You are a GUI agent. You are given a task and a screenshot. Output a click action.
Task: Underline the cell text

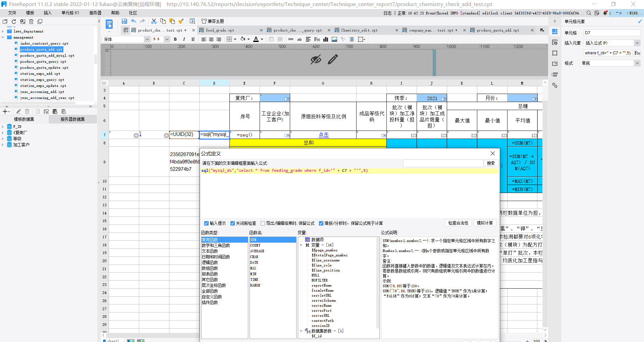coord(193,39)
